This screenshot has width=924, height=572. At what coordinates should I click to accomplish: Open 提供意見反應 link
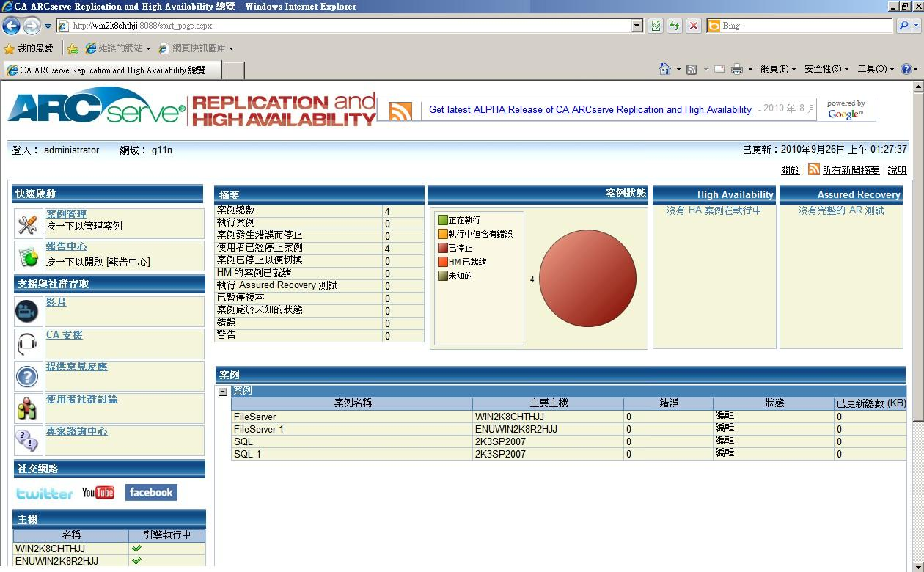tap(76, 367)
